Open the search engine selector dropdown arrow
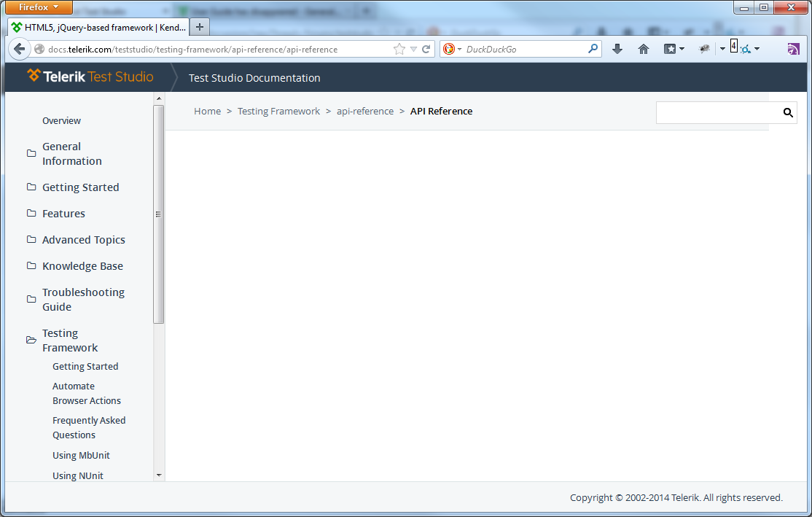Image resolution: width=812 pixels, height=517 pixels. tap(459, 49)
